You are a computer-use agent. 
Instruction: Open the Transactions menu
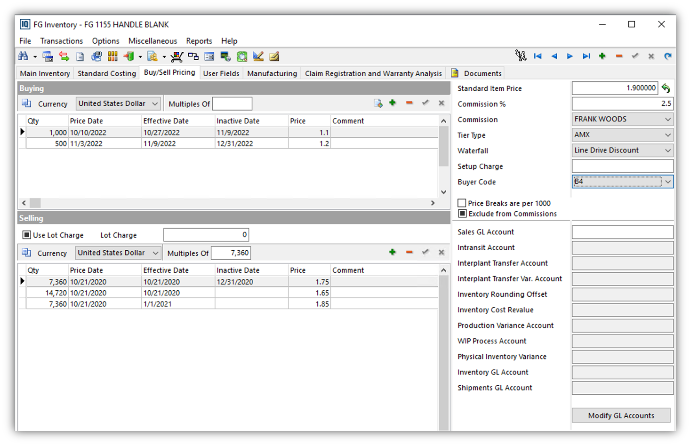pos(61,41)
